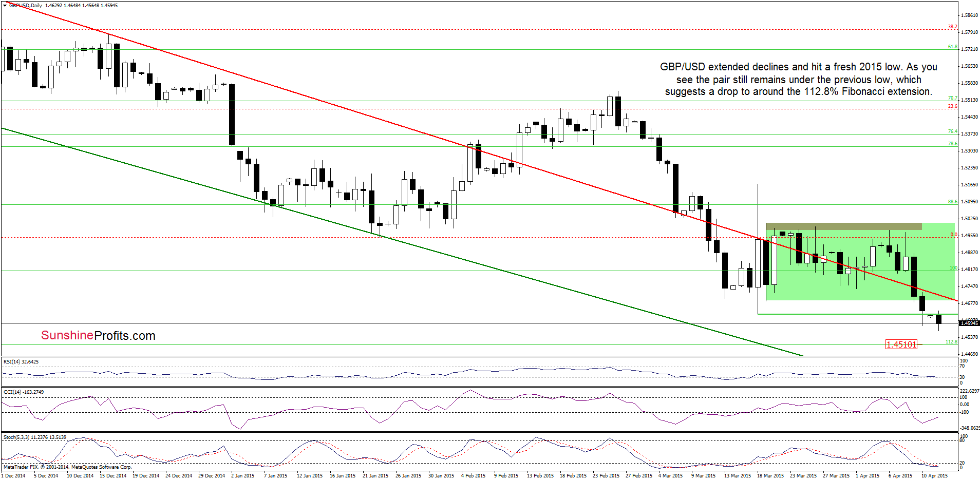The width and height of the screenshot is (980, 480).
Task: Click the 1.48170 price axis label
Action: [x=969, y=270]
